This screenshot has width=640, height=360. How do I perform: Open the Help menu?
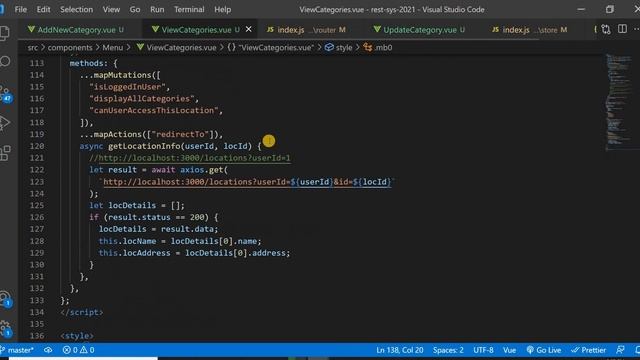pyautogui.click(x=222, y=9)
